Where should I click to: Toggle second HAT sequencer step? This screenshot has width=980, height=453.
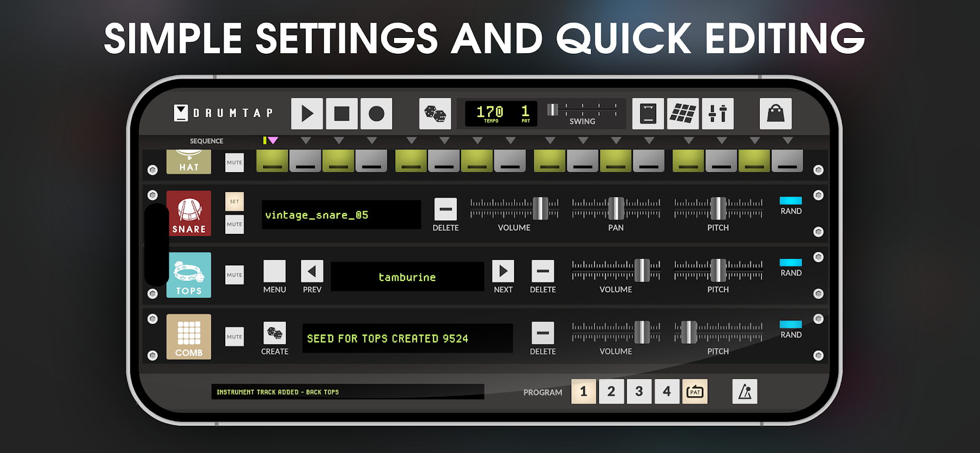(305, 161)
